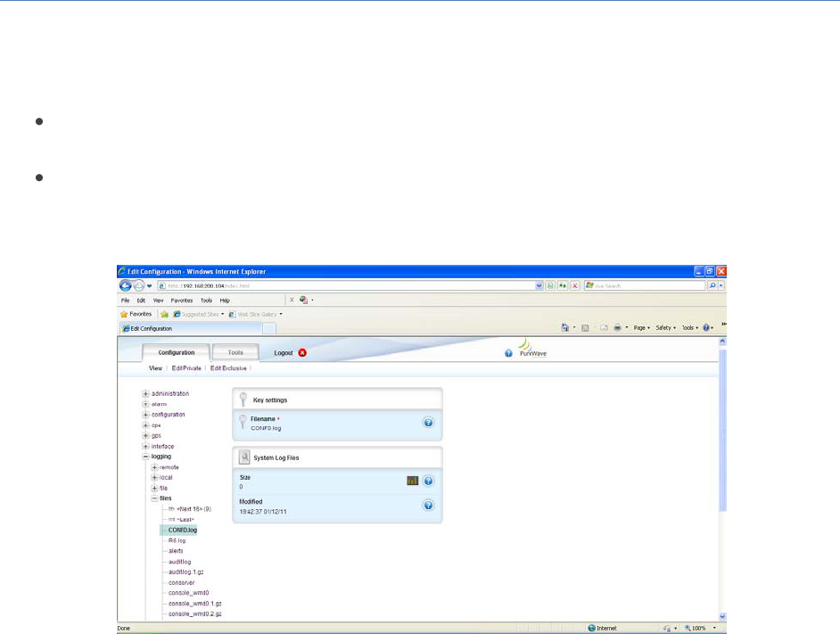Click the read mail icon in command bar
The width and height of the screenshot is (840, 634).
[604, 327]
